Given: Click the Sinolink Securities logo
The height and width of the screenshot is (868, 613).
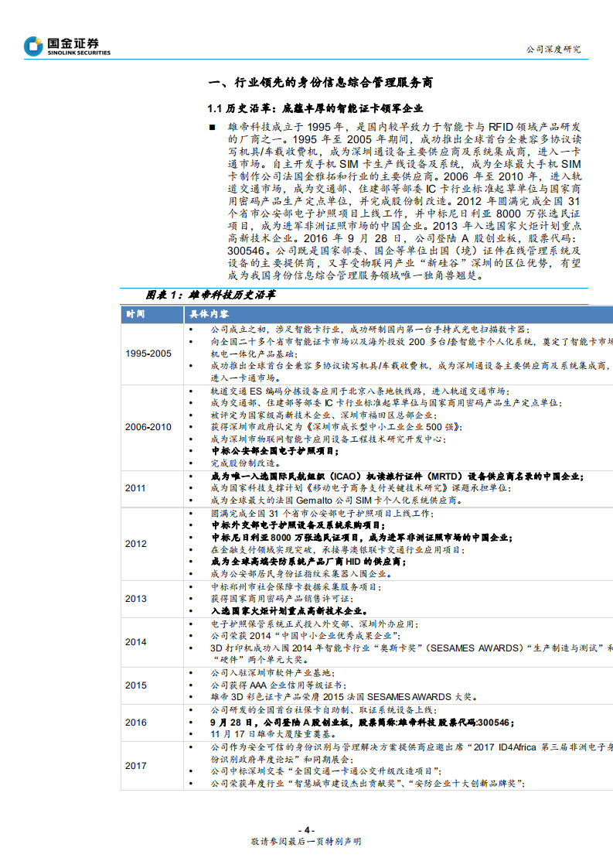Looking at the screenshot, I should [67, 46].
